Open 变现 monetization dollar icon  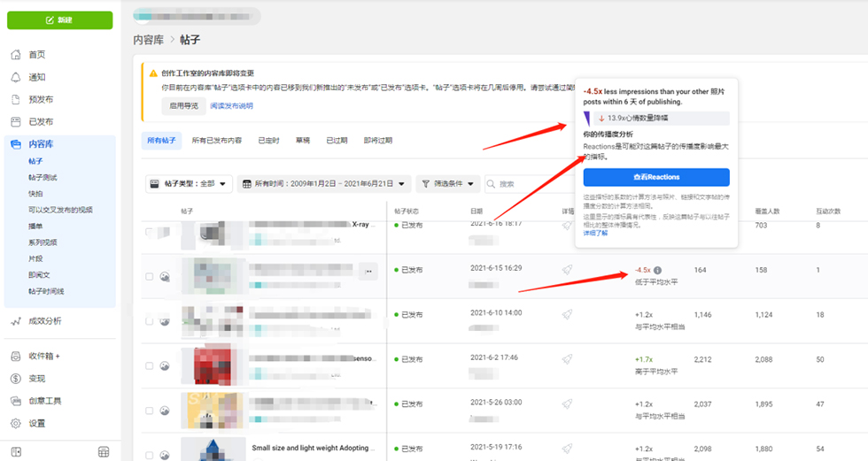16,379
